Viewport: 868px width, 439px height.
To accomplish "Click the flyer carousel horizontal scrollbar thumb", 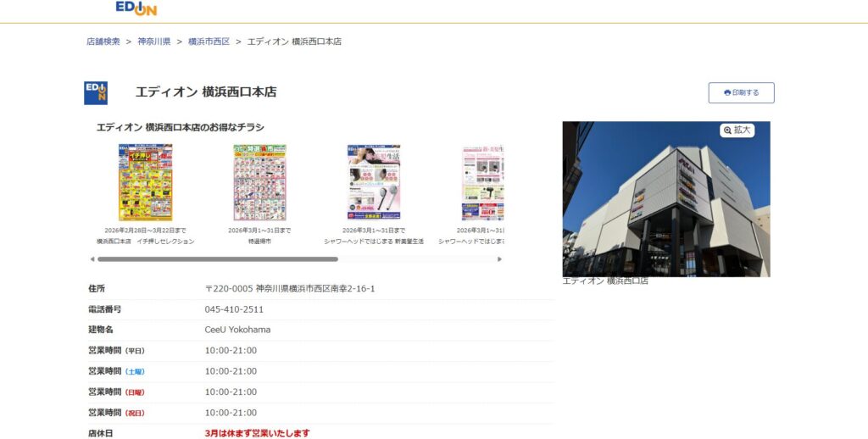I will pyautogui.click(x=217, y=259).
